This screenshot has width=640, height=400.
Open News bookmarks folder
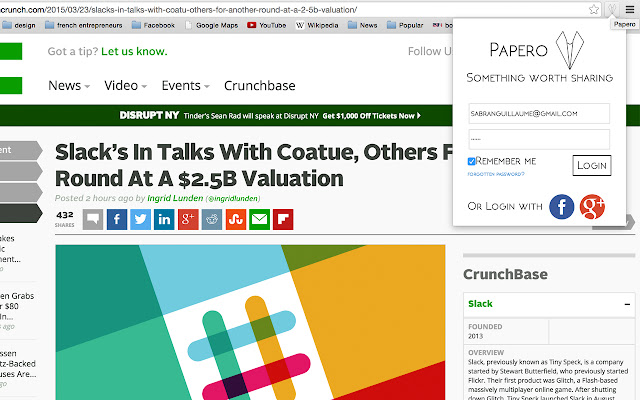362,25
